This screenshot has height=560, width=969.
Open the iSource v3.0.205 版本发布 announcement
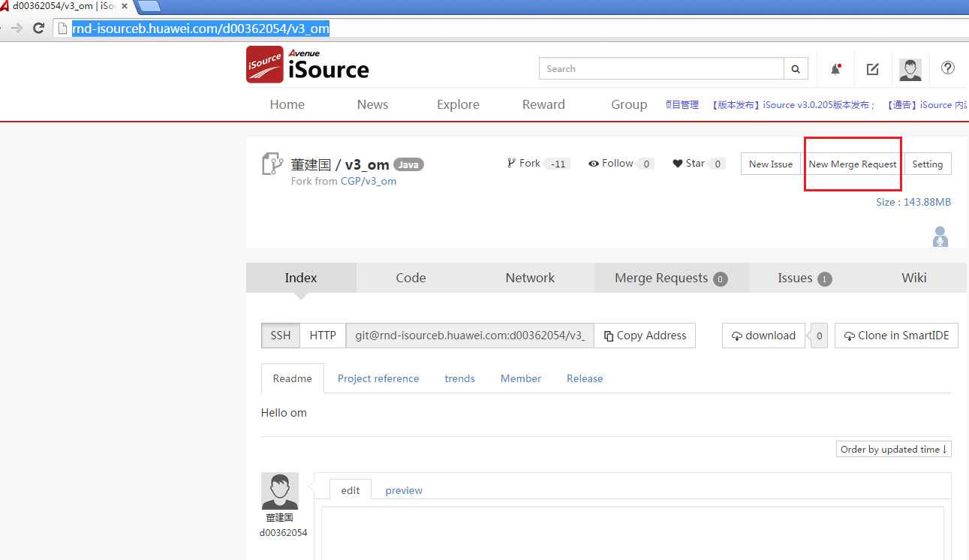point(793,105)
